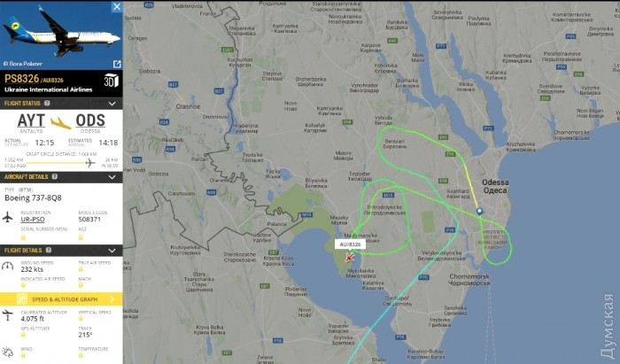620x364 pixels.
Task: Click the blue Odessa airport pin
Action: click(479, 212)
